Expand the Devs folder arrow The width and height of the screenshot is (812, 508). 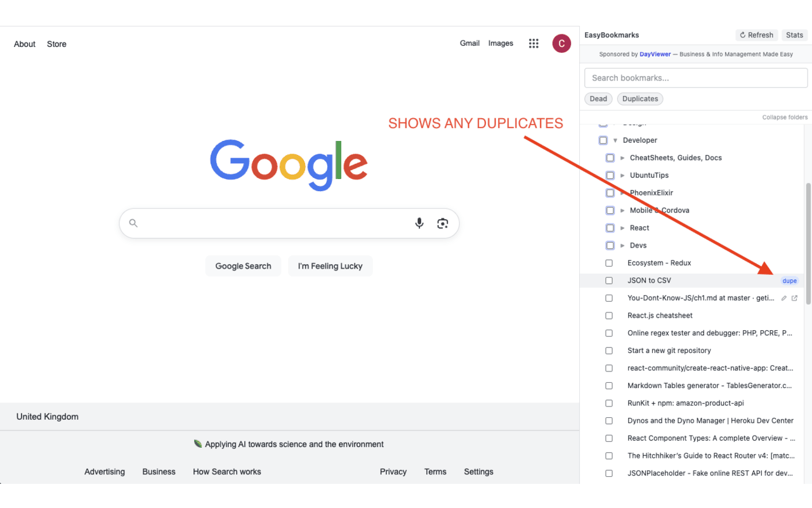pos(622,246)
